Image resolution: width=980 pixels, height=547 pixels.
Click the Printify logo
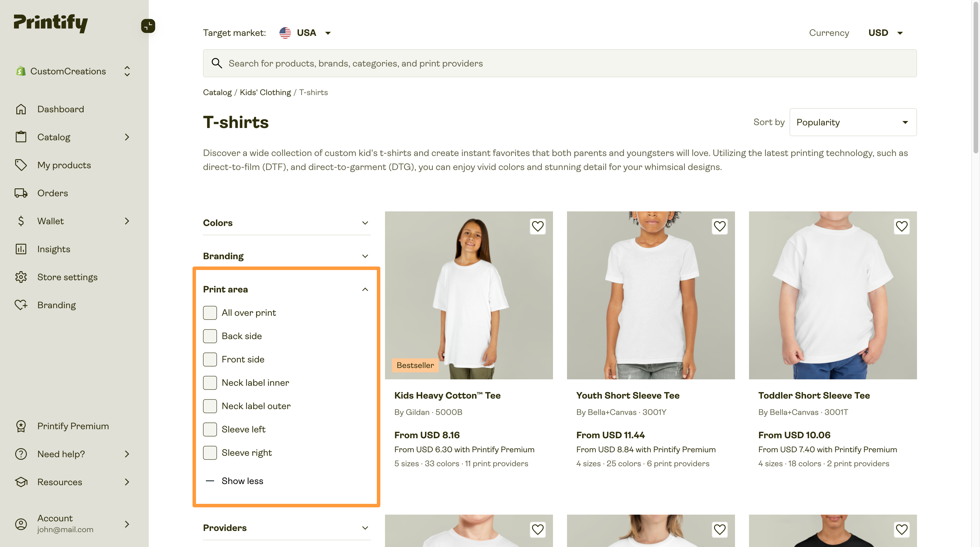[50, 23]
